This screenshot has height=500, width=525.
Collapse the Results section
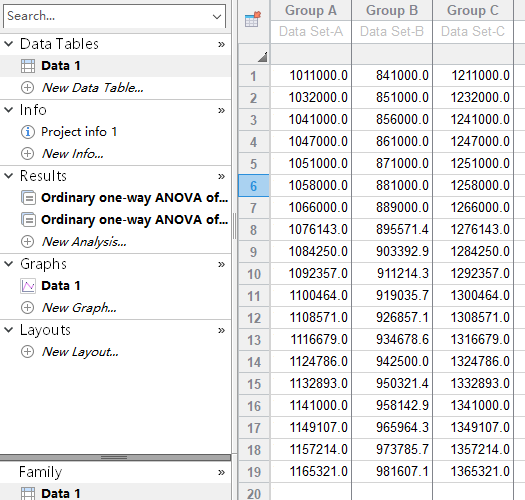8,175
